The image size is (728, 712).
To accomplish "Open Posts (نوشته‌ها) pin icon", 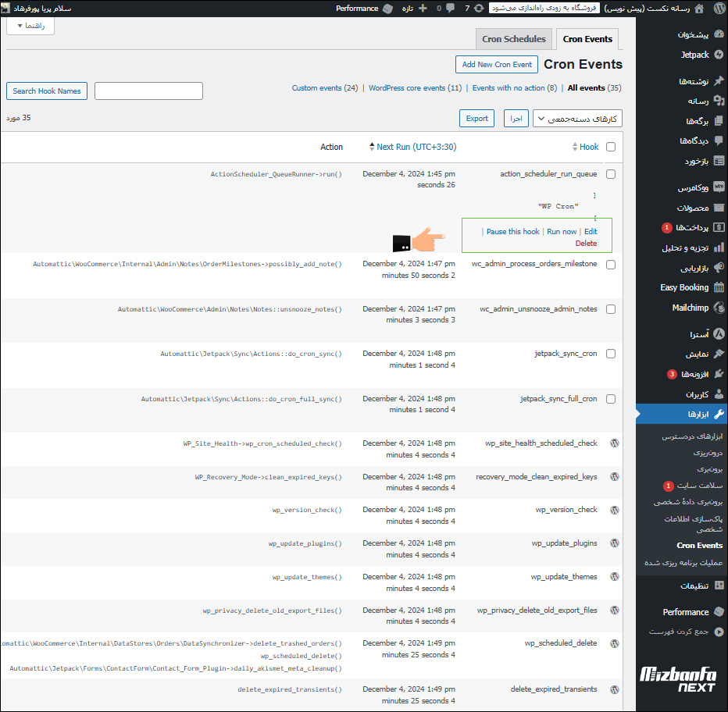I will click(x=719, y=80).
